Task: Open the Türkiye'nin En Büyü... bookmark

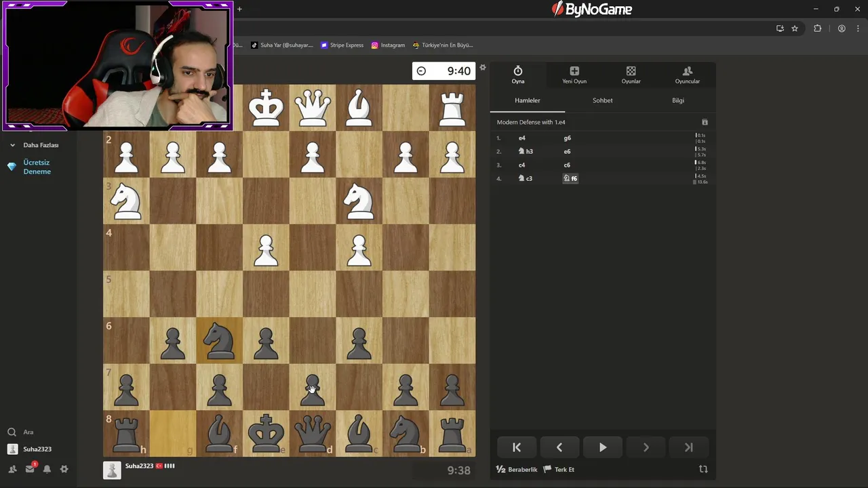Action: [443, 45]
